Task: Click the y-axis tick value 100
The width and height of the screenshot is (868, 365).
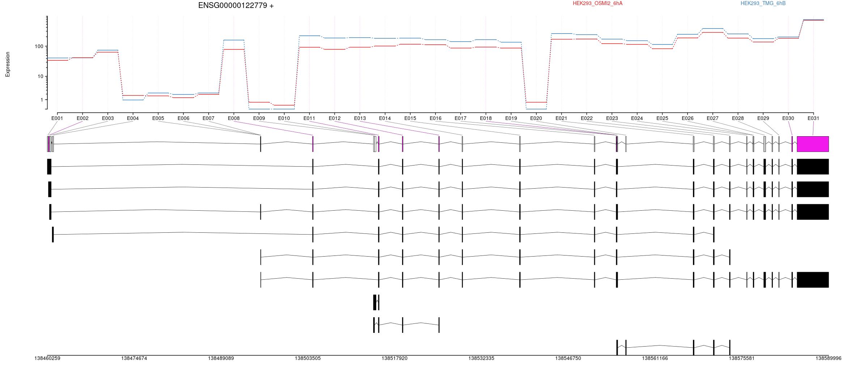Action: 39,46
